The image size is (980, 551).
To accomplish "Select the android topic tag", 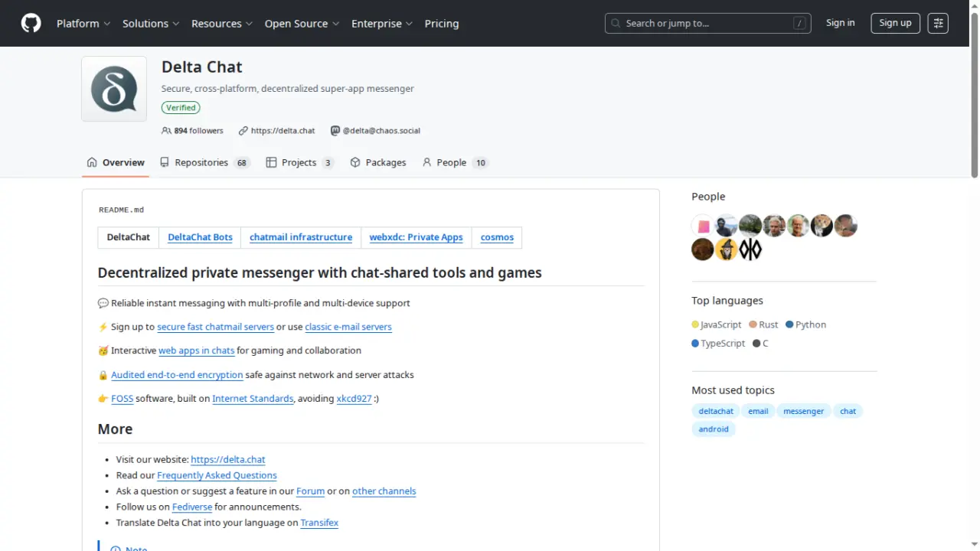I will tap(714, 429).
